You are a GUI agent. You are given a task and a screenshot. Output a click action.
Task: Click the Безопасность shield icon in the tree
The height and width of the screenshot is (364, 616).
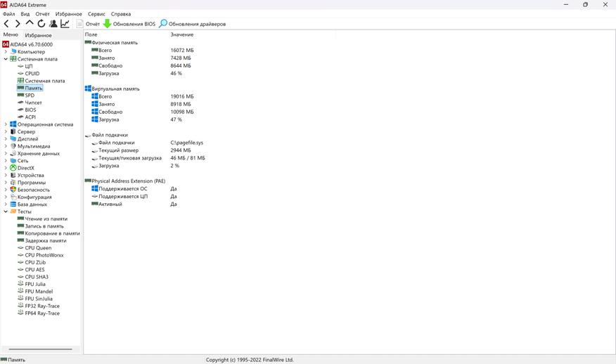[13, 189]
